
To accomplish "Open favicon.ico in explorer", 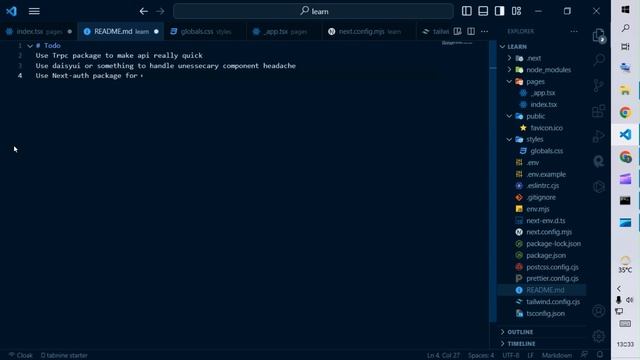I will point(547,128).
